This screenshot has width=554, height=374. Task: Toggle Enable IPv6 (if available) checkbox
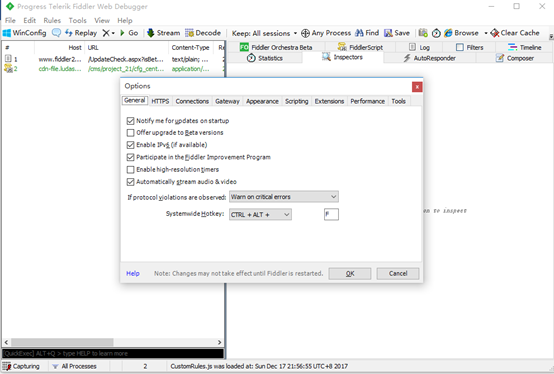[130, 145]
